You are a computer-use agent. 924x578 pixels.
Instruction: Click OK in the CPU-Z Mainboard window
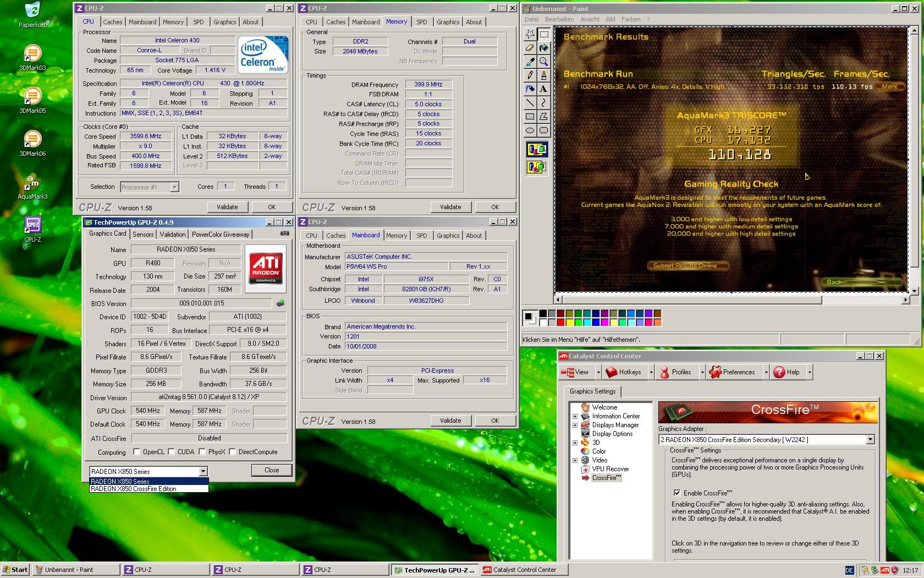point(495,421)
